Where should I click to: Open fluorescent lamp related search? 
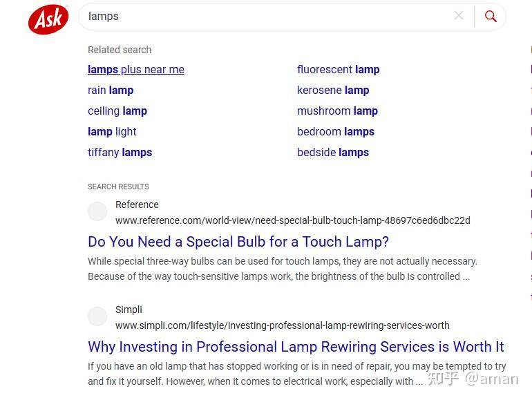(338, 70)
